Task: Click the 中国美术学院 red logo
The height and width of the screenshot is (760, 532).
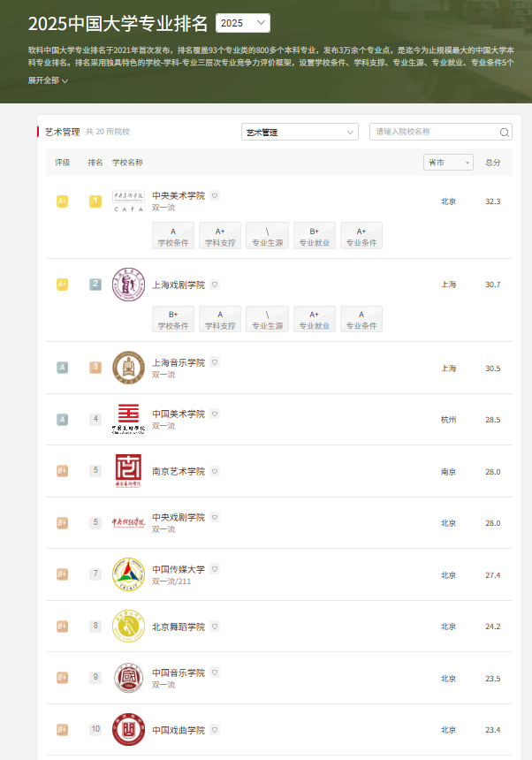Action: tap(128, 419)
